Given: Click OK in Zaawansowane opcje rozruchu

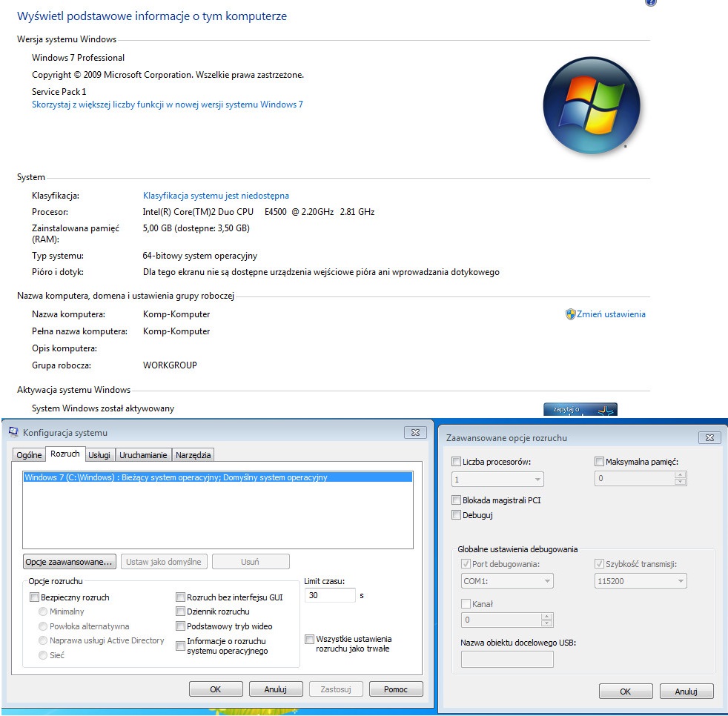Looking at the screenshot, I should pos(626,692).
